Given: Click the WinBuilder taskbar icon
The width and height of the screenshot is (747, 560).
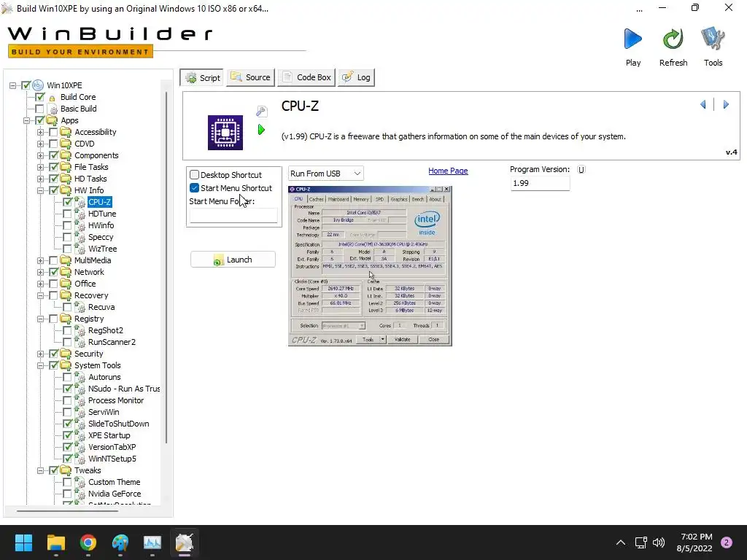Looking at the screenshot, I should tap(185, 542).
